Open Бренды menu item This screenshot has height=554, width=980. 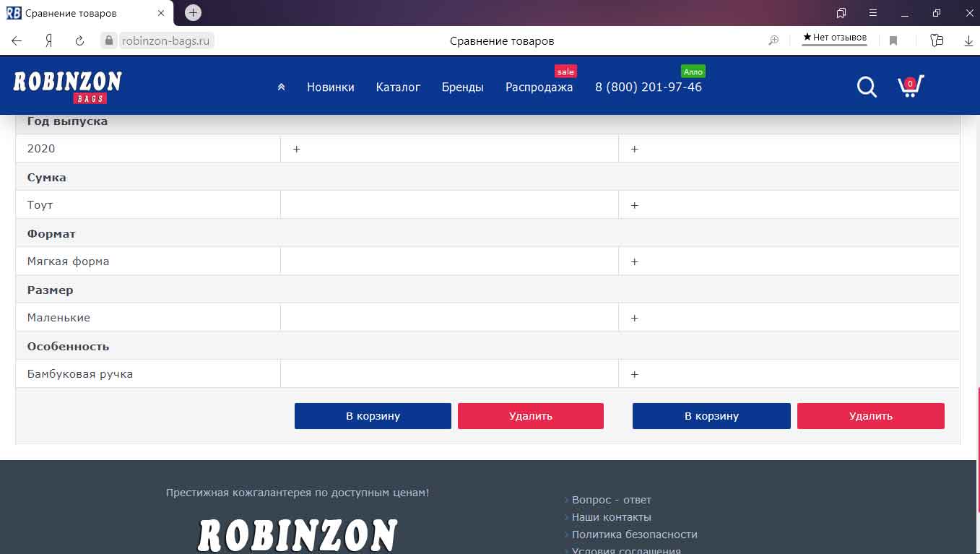click(x=463, y=87)
